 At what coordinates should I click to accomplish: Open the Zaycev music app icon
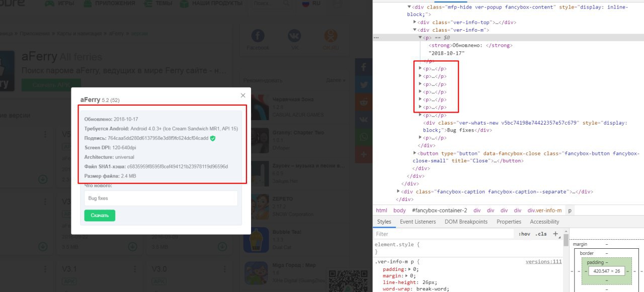coord(256,174)
